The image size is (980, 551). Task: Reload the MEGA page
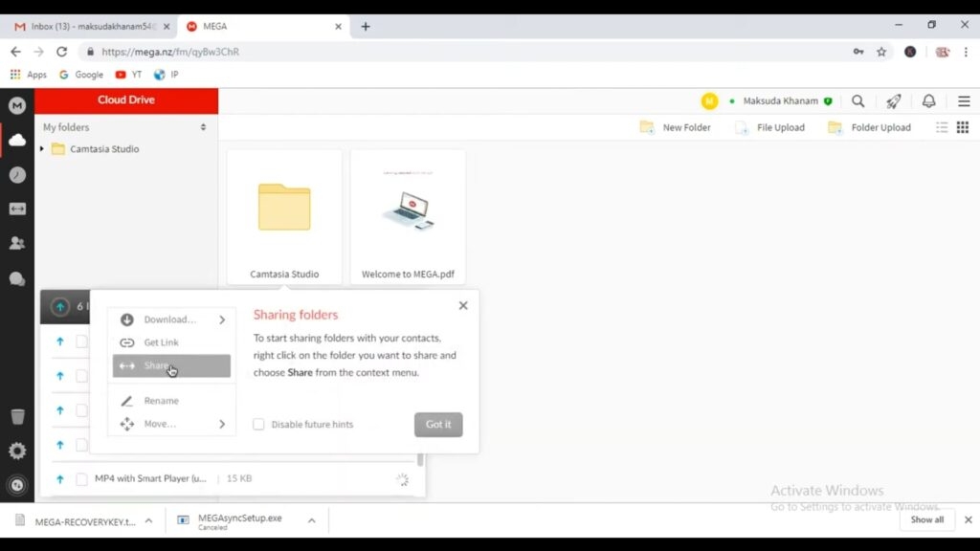pyautogui.click(x=61, y=52)
